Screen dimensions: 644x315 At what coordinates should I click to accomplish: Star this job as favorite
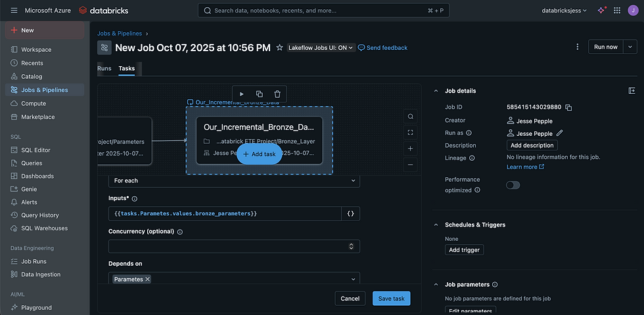coord(280,47)
